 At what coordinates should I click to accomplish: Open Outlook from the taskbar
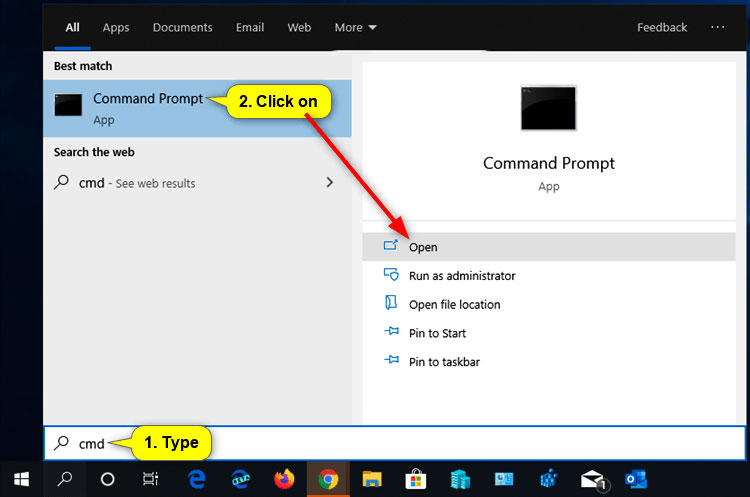[636, 478]
